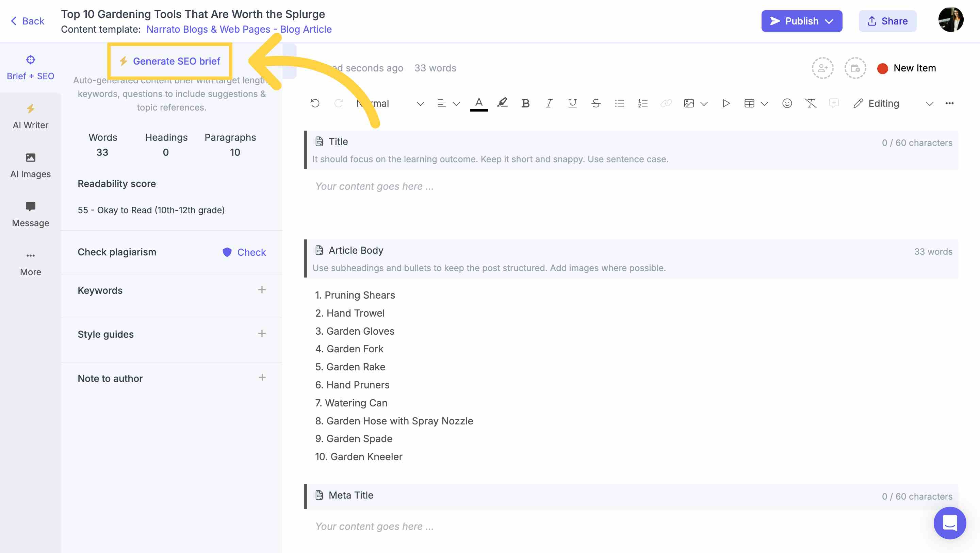The width and height of the screenshot is (980, 553).
Task: Open the More sidebar options
Action: [30, 264]
